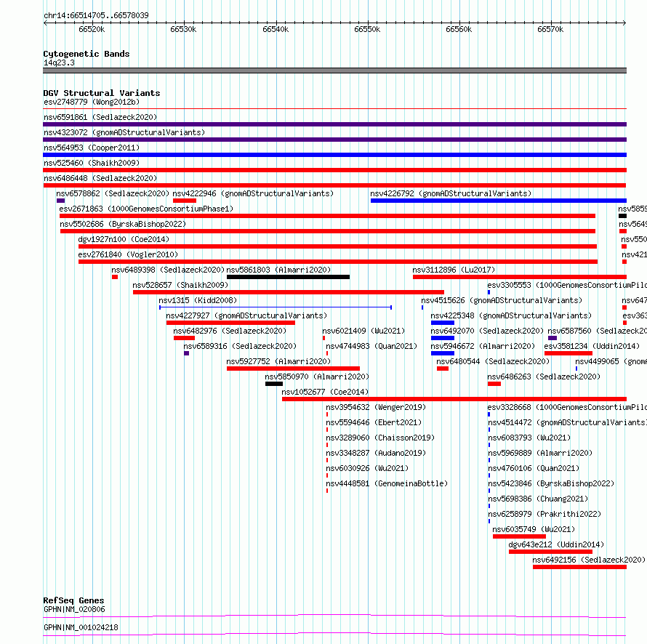This screenshot has width=647, height=644.
Task: Click the nsv6589316 (Sedlazeck2020) label
Action: [x=240, y=346]
